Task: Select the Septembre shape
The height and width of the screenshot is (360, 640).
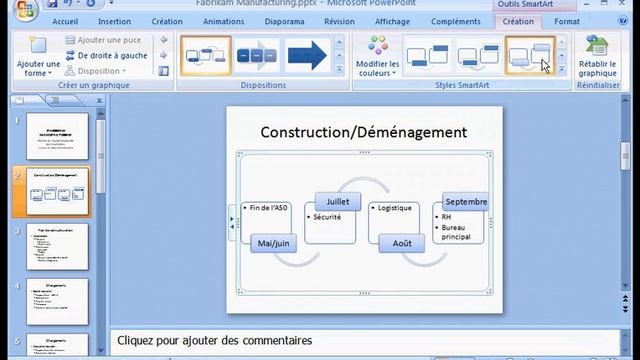Action: tap(466, 202)
